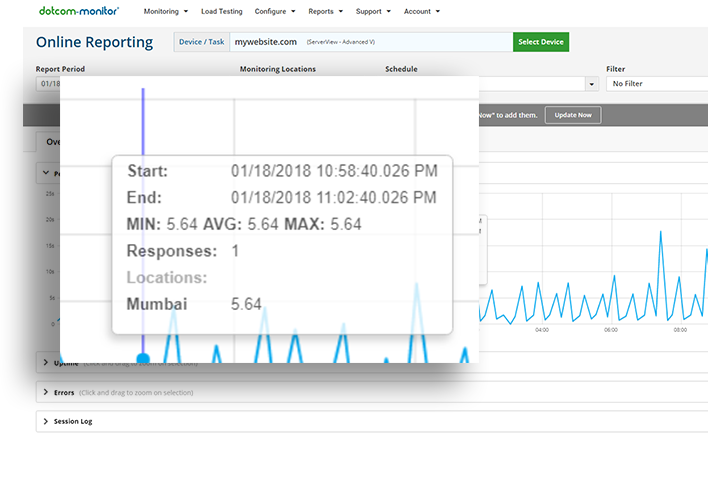Image resolution: width=708 pixels, height=480 pixels.
Task: Click the Device / Task label
Action: pyautogui.click(x=200, y=42)
